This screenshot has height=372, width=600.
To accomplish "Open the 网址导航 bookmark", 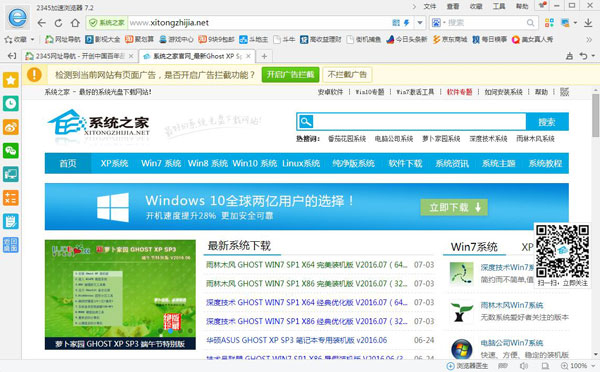I will pos(63,39).
